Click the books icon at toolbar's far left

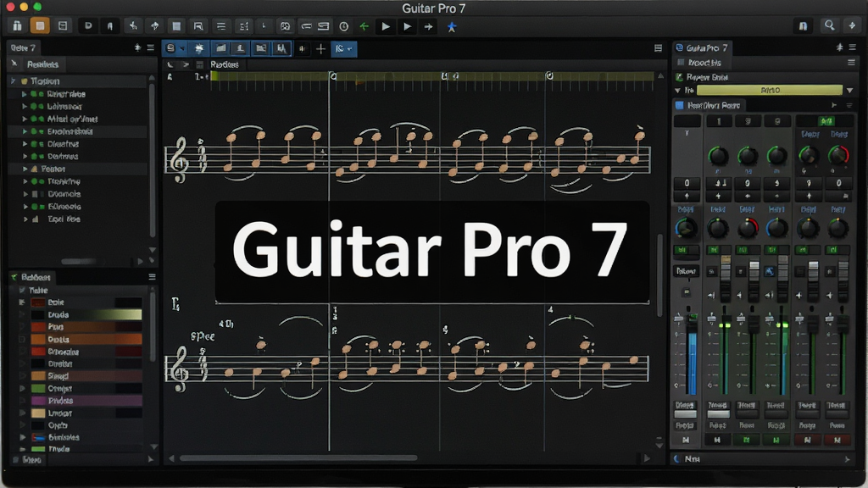[17, 25]
